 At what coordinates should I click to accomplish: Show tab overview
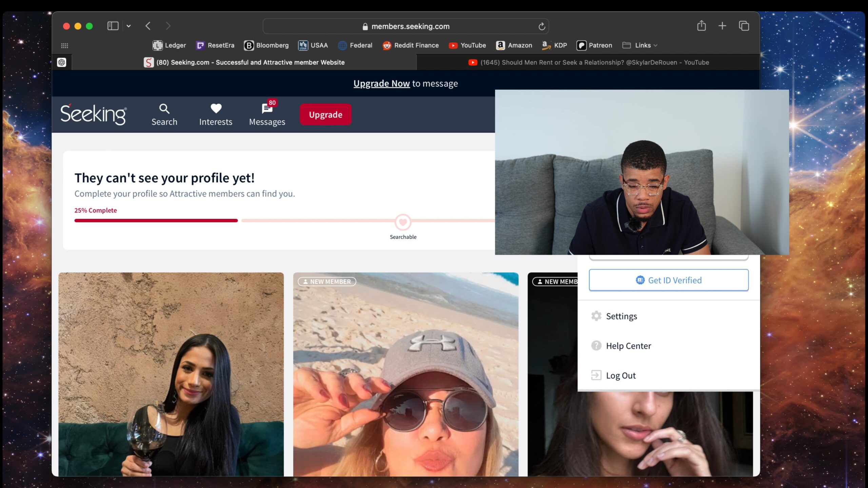click(x=744, y=26)
